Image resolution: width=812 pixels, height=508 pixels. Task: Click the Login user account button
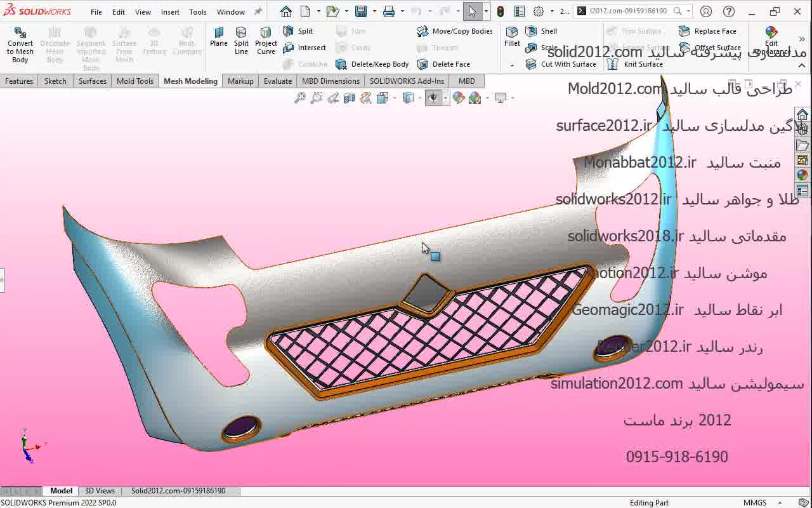(706, 11)
